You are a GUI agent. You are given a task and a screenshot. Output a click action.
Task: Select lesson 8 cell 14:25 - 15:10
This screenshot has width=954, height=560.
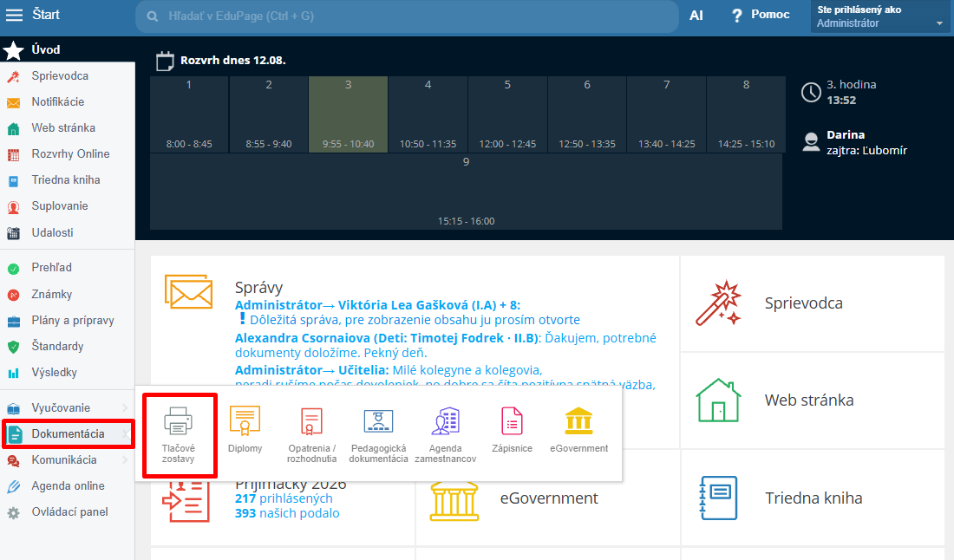(x=746, y=114)
